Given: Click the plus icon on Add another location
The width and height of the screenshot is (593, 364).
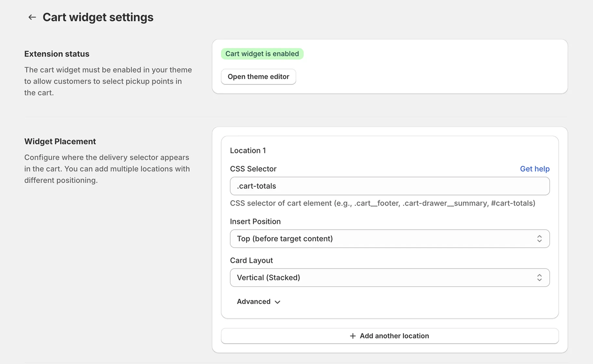Looking at the screenshot, I should (352, 336).
